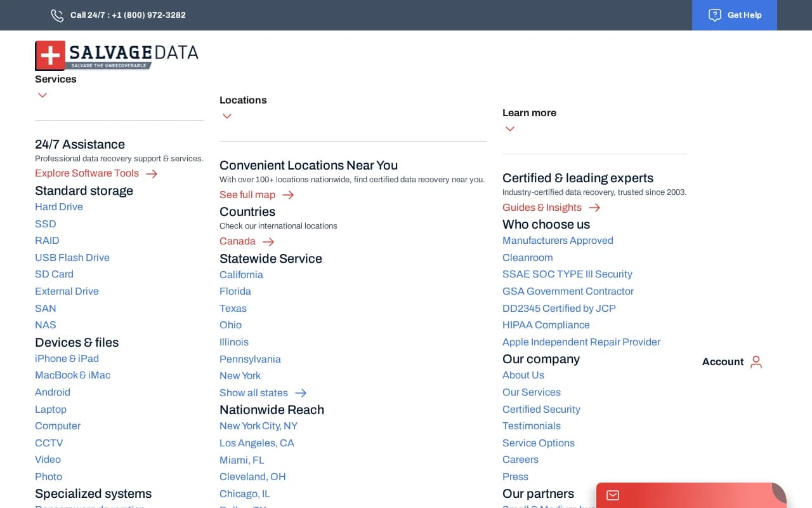
Task: Select Hard Drive under Standard storage
Action: (x=58, y=207)
